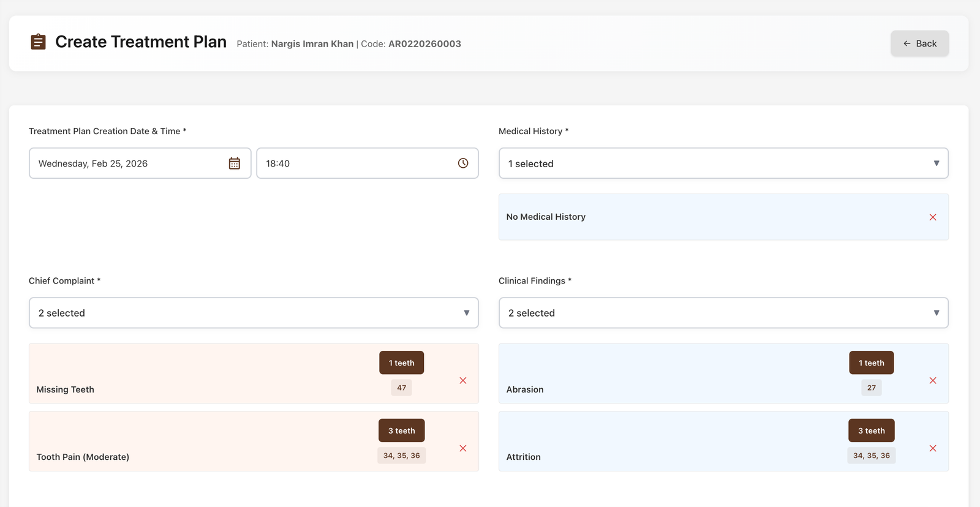Click the Clinical Findings field label
The width and height of the screenshot is (980, 507).
pyautogui.click(x=535, y=280)
